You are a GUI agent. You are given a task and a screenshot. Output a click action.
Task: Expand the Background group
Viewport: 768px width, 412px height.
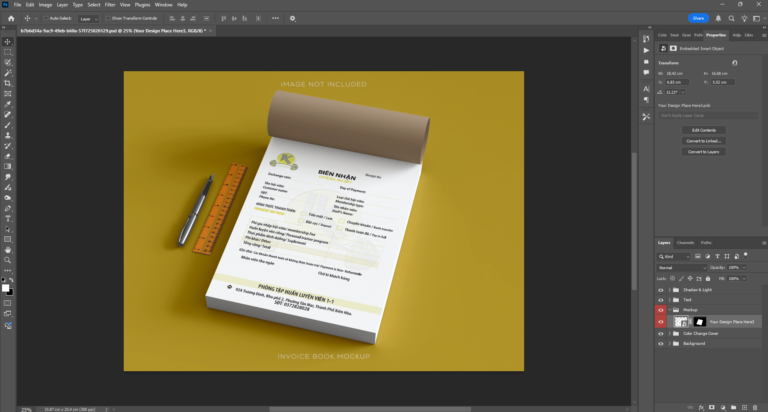coord(670,343)
